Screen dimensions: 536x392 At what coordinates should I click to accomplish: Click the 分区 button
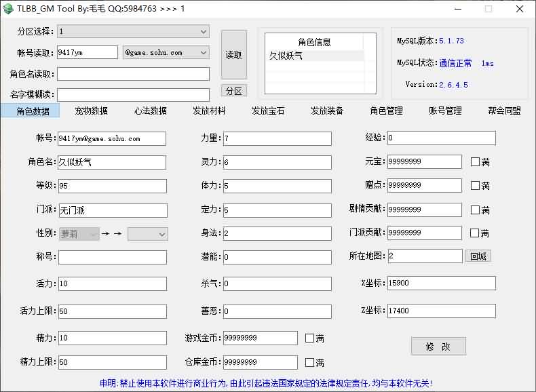234,92
